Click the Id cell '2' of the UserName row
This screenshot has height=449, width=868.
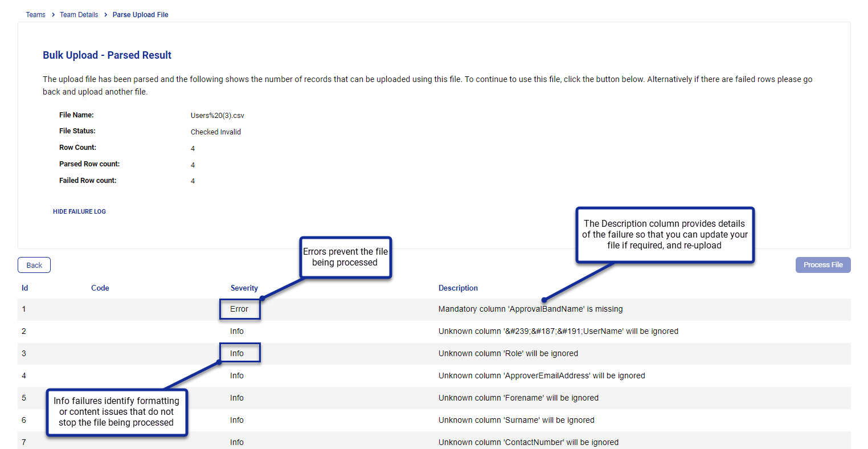[x=24, y=331]
